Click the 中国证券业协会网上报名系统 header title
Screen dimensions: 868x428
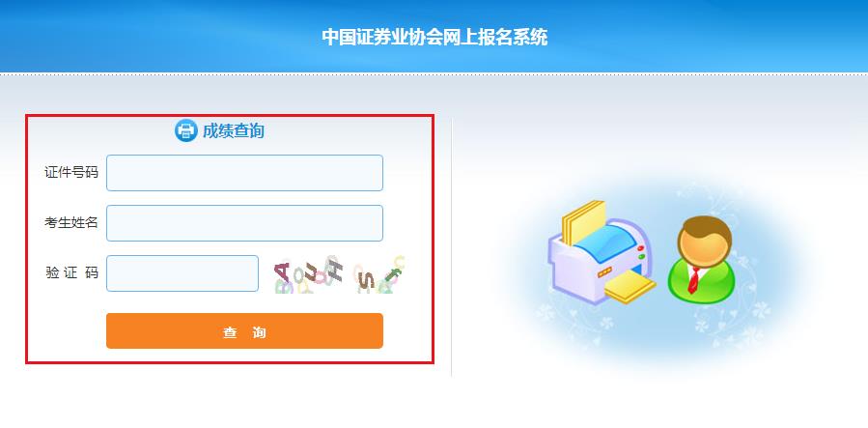pos(434,37)
